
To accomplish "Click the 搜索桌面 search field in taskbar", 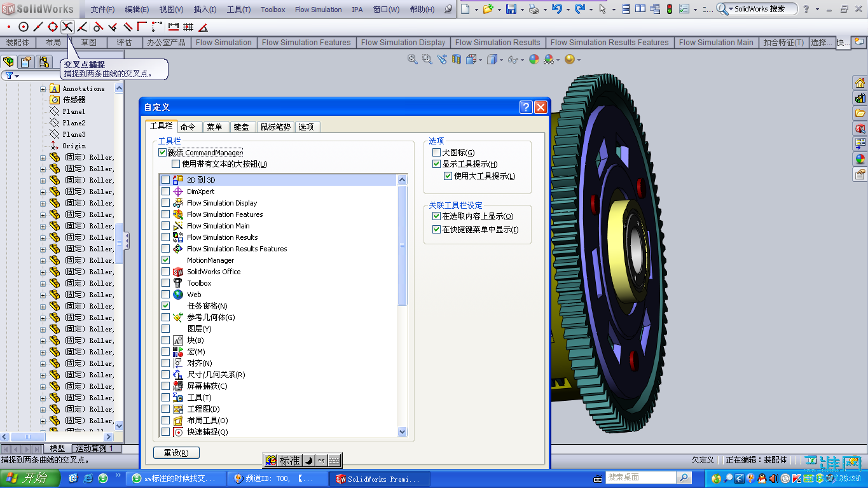I will click(x=640, y=477).
